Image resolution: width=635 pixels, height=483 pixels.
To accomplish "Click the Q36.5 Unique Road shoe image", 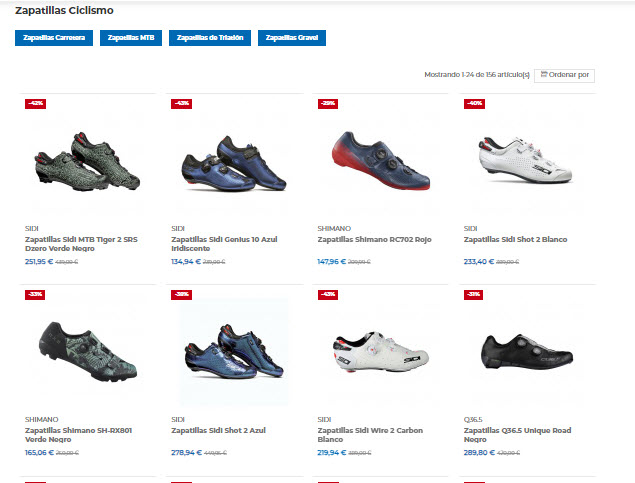I will coord(526,352).
